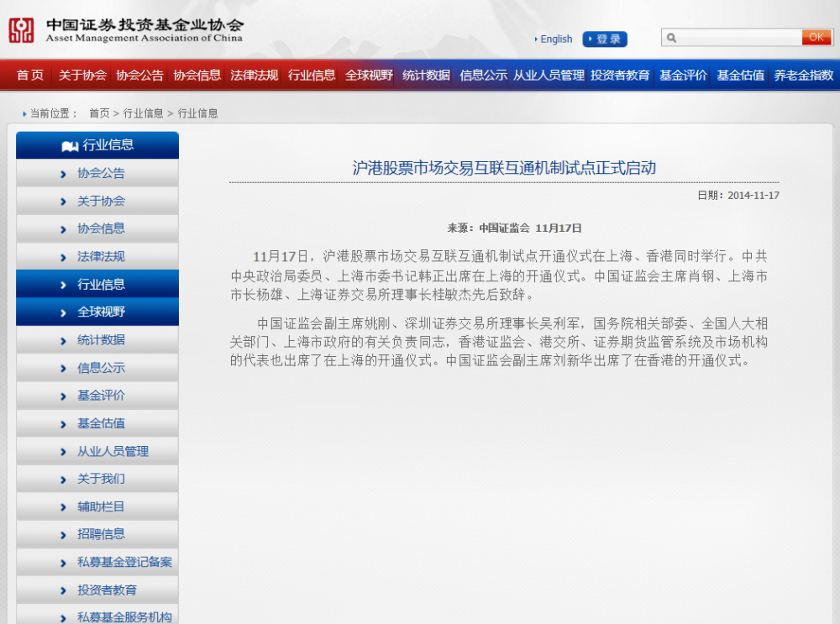
Task: Open 从业人员管理 in the top navigation bar
Action: pos(549,75)
